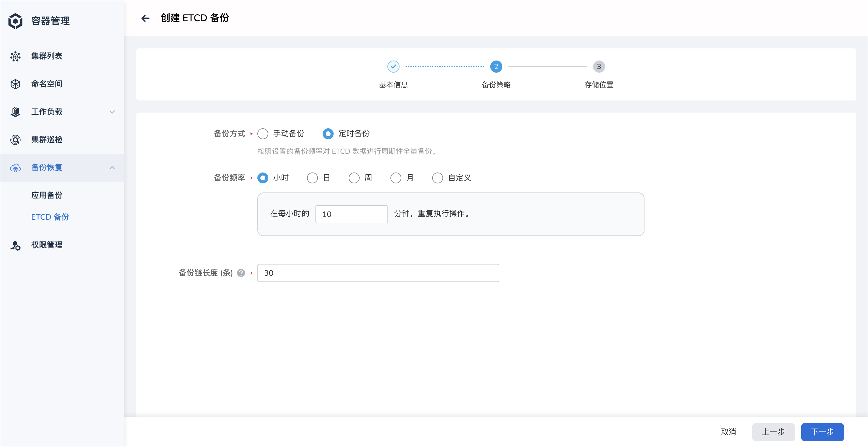Click the completed checkmark step icon

click(393, 66)
